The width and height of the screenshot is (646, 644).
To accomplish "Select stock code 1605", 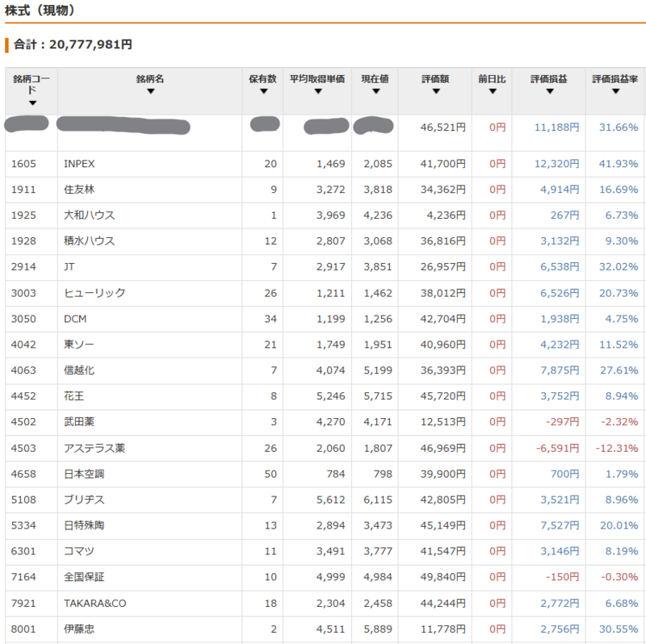I will 23,164.
